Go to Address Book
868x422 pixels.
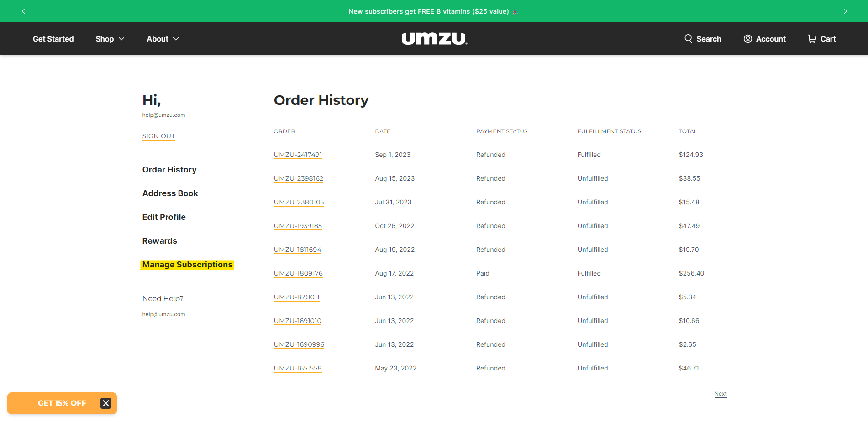[170, 193]
